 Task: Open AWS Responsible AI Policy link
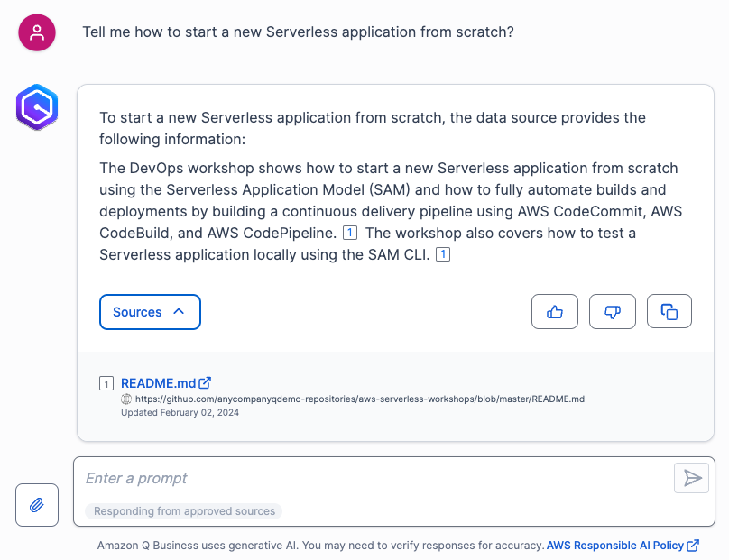(x=615, y=546)
